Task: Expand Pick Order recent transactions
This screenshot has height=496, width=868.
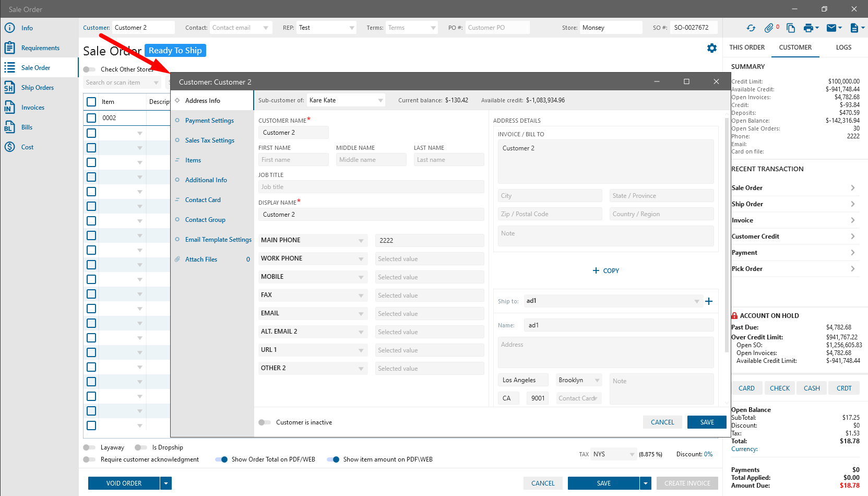Action: [853, 269]
